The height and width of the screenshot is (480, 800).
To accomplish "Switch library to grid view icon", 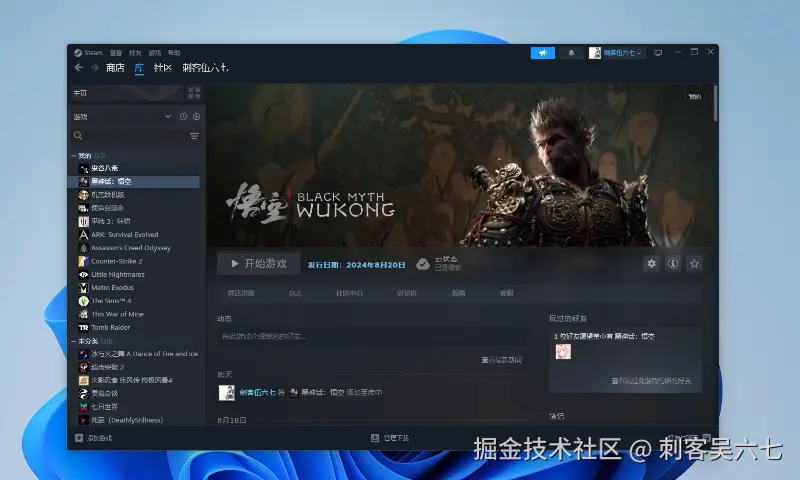I will point(194,93).
